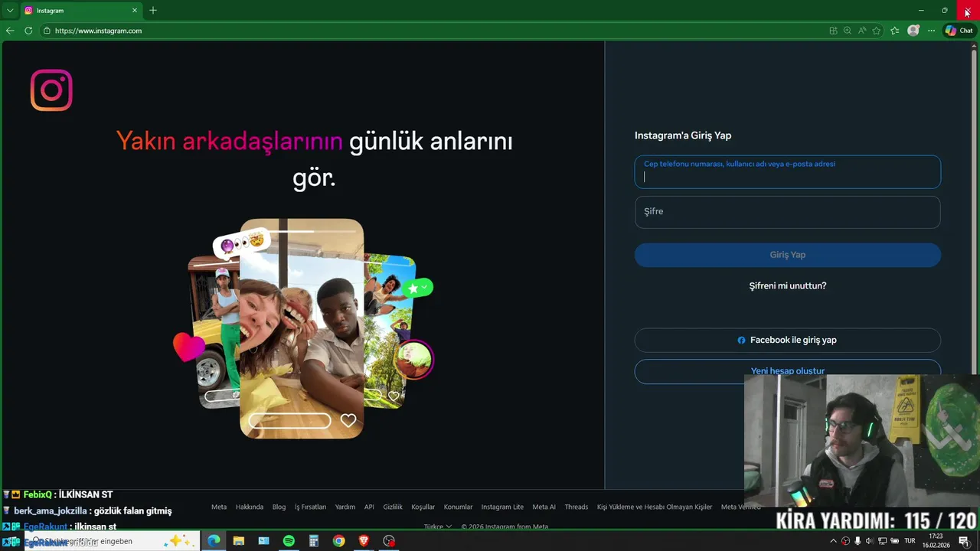Switch the TUR input language
The image size is (980, 551).
(910, 541)
